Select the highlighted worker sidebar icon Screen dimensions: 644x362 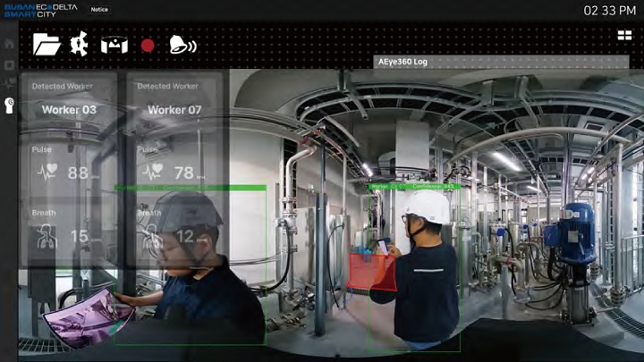[x=10, y=105]
